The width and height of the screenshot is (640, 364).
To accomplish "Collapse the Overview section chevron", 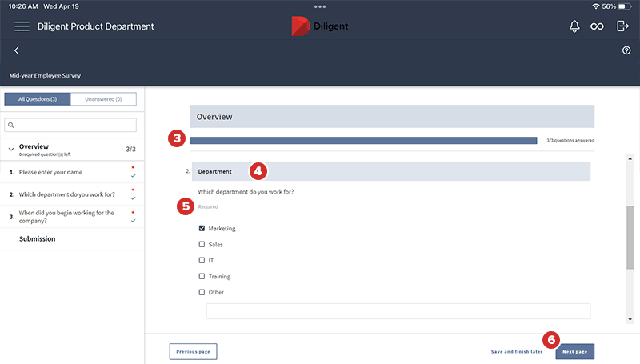I will tap(10, 149).
